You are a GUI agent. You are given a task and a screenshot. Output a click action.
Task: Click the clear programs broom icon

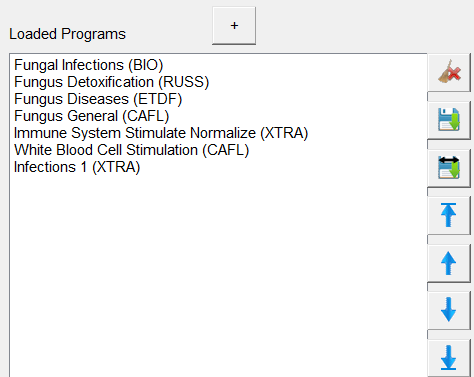pyautogui.click(x=449, y=72)
